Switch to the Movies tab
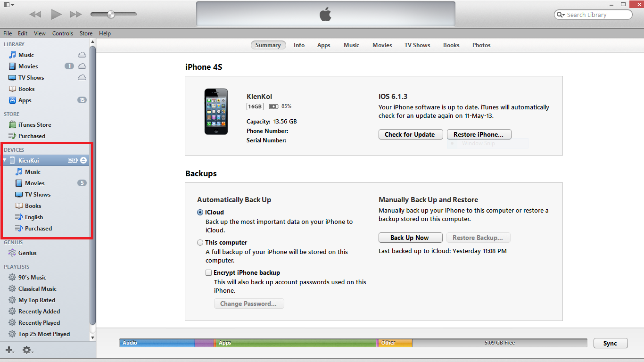The image size is (644, 362). (x=382, y=45)
